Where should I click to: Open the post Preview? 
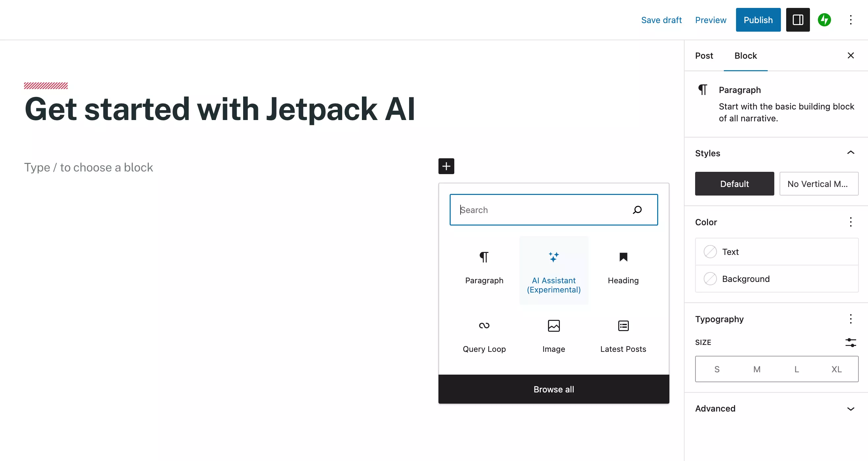point(711,20)
